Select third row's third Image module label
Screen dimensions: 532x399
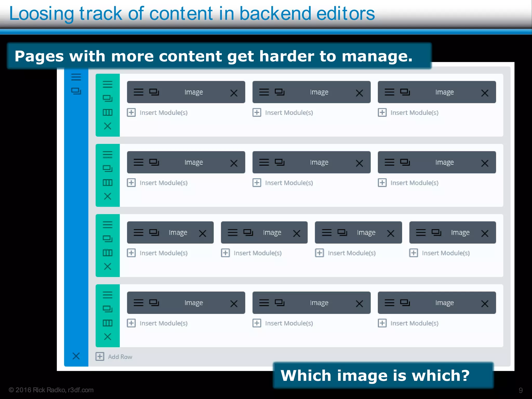pyautogui.click(x=366, y=232)
